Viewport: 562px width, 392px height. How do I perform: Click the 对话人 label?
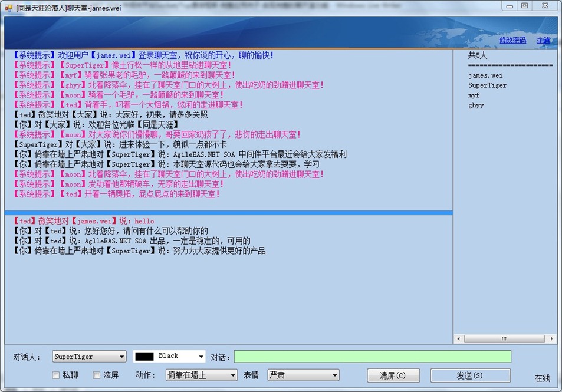point(27,357)
